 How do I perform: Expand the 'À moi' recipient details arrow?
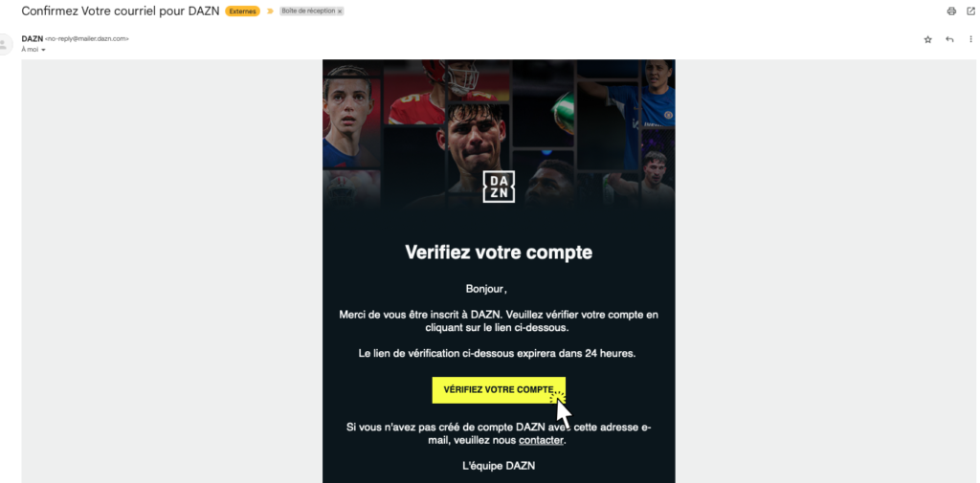pyautogui.click(x=44, y=50)
